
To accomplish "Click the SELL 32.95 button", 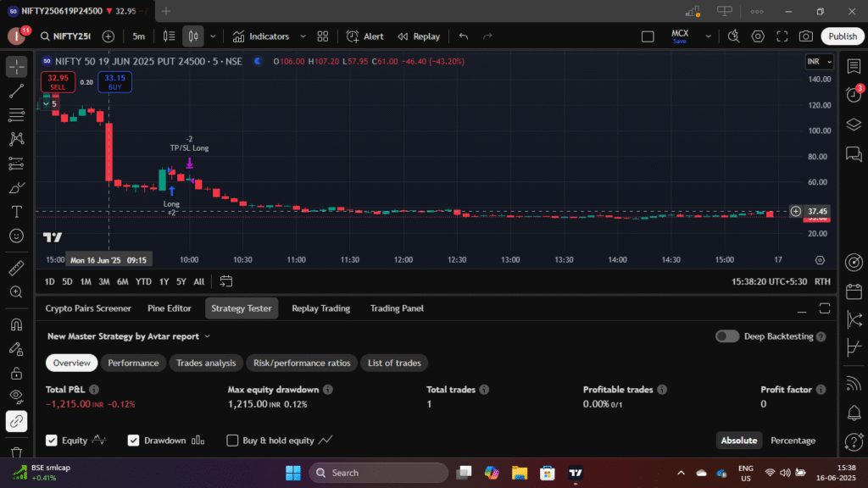I will [x=58, y=82].
